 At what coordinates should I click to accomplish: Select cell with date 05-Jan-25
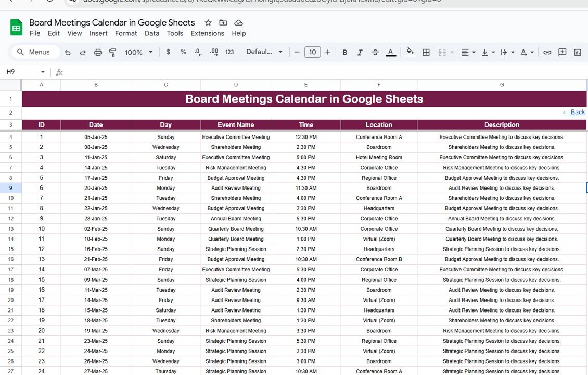click(x=96, y=137)
